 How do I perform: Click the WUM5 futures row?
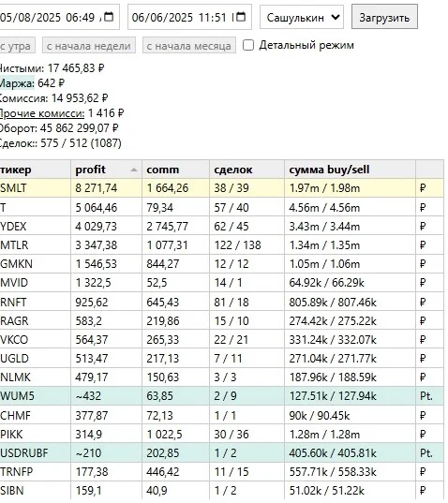[x=221, y=396]
